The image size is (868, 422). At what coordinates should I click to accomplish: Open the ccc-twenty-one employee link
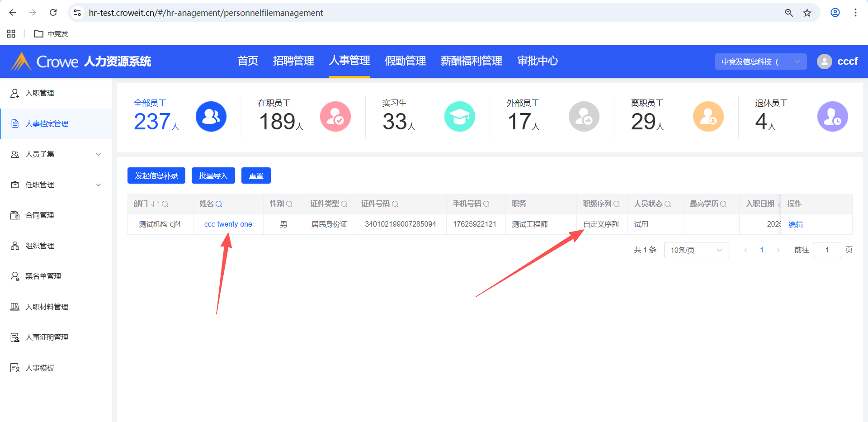(228, 224)
